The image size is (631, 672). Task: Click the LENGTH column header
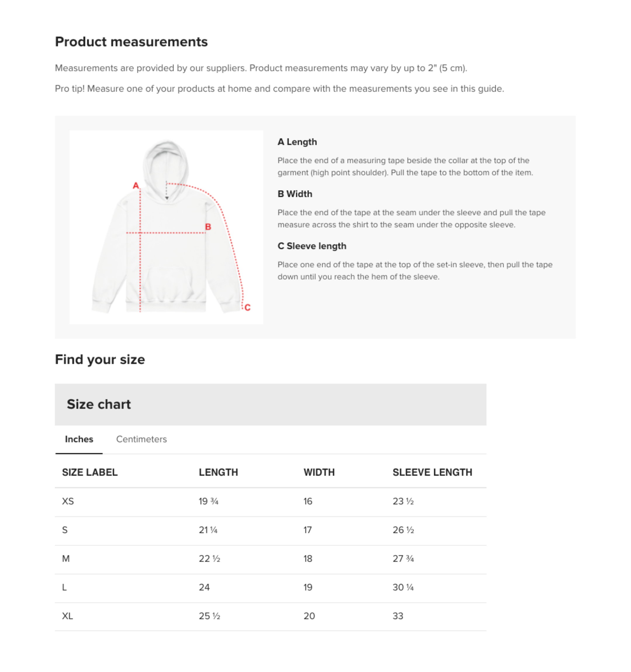[x=218, y=472]
